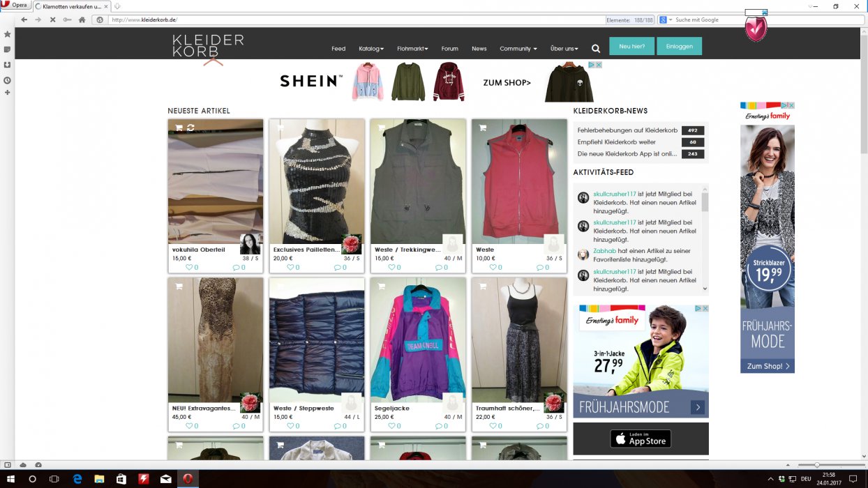Open the News menu item
The image size is (868, 488).
(x=479, y=49)
